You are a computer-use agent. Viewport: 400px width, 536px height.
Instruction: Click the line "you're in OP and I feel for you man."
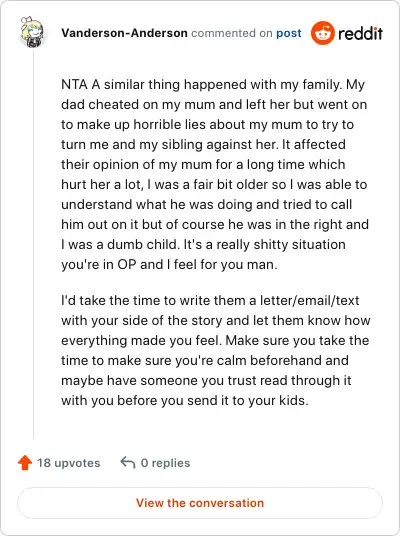169,265
